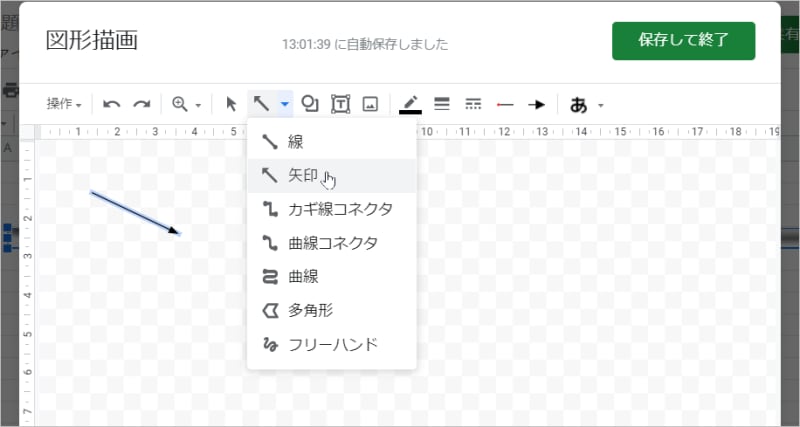Choose 線 from the line menu
This screenshot has height=427, width=800.
(332, 142)
